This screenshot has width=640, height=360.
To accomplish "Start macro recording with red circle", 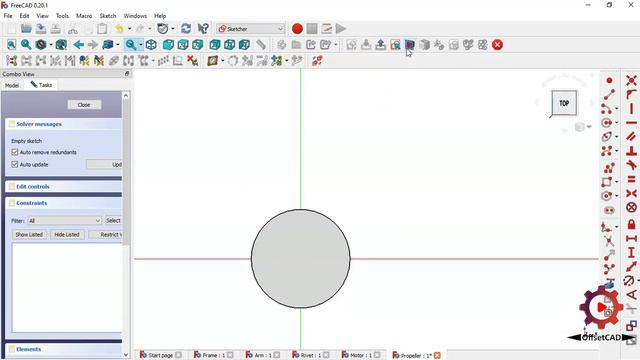I will pos(297,29).
